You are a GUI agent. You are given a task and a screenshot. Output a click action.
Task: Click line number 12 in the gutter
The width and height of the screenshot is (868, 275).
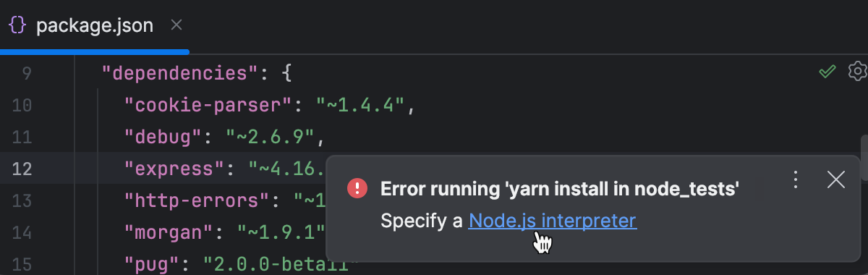coord(22,169)
